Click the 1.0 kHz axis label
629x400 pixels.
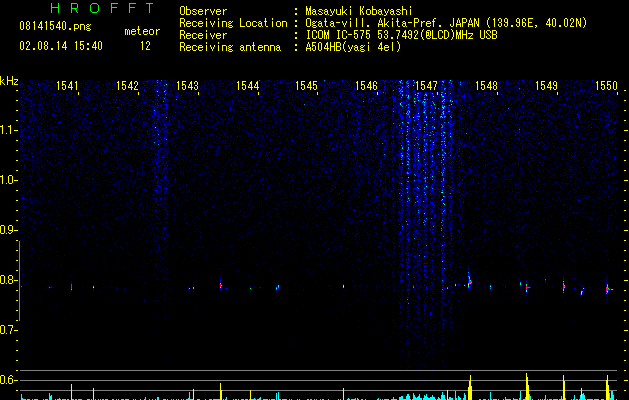point(8,180)
